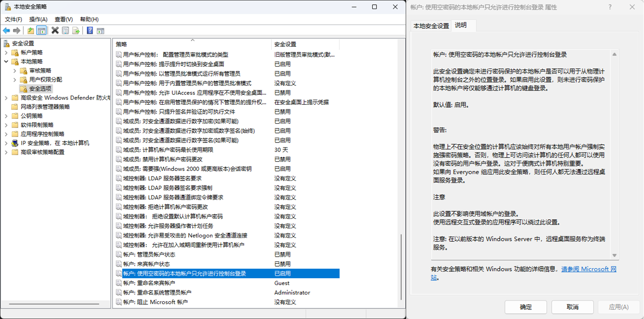Expand the 审核策略 tree node
This screenshot has height=319, width=644.
(x=15, y=70)
